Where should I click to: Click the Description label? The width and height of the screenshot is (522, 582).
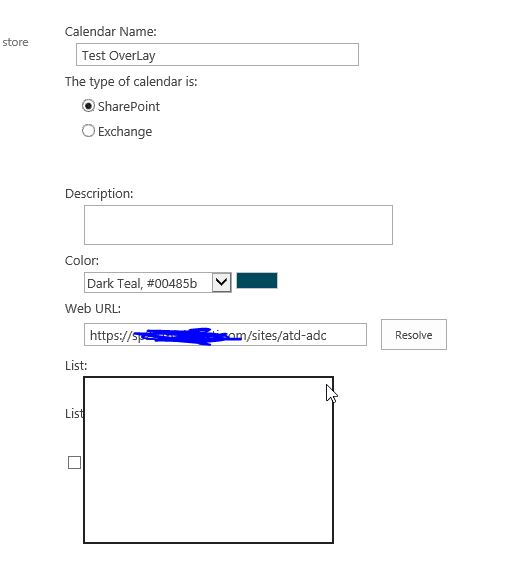tap(99, 194)
